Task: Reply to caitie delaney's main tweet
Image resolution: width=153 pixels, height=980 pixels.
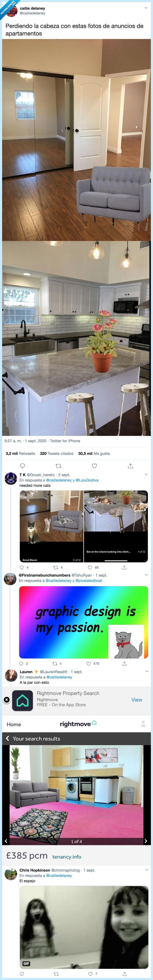Action: click(x=23, y=466)
